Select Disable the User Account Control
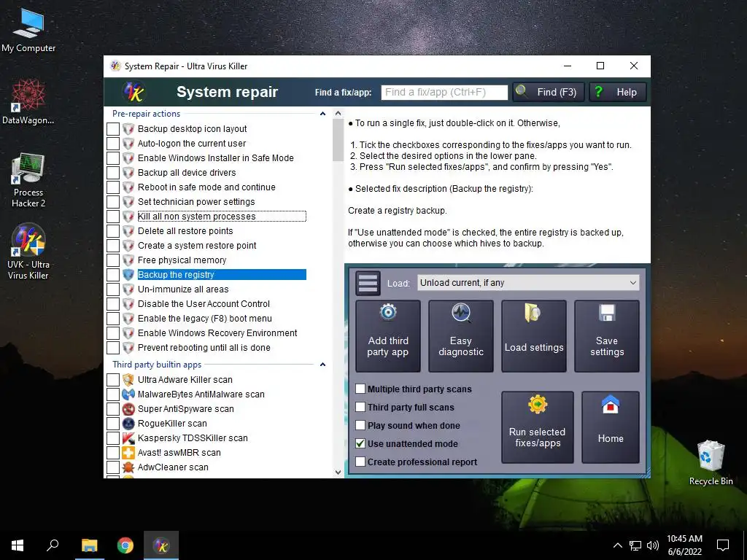747x560 pixels. (x=204, y=304)
